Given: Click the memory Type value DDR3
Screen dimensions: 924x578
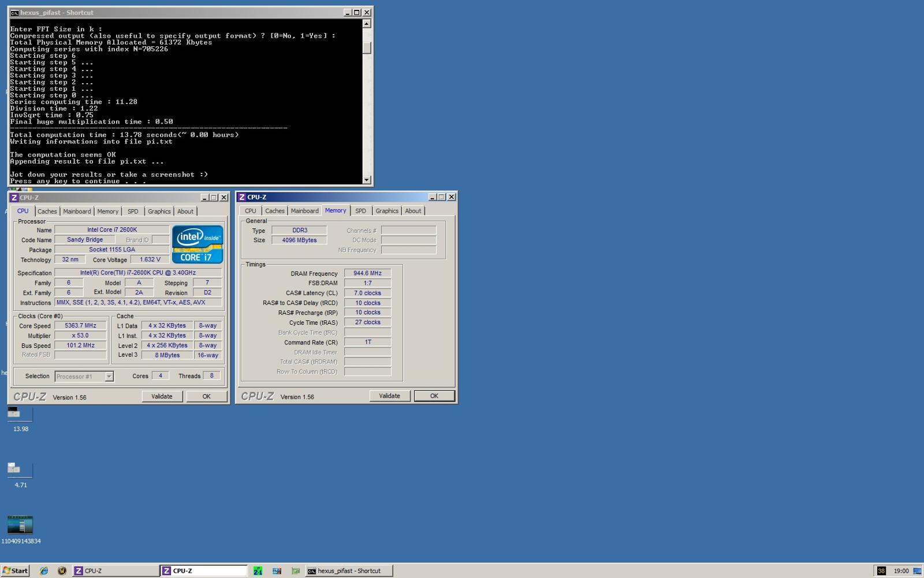Looking at the screenshot, I should click(299, 230).
